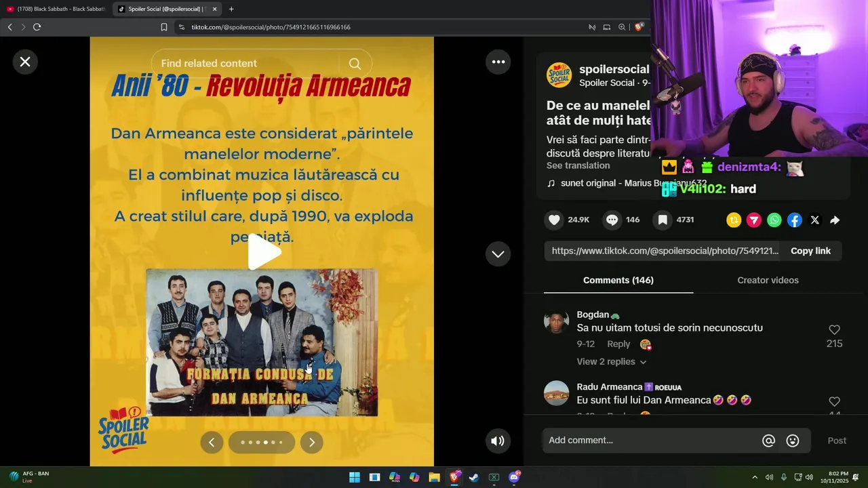The width and height of the screenshot is (868, 488).
Task: Send to friends with red share icon
Action: pyautogui.click(x=754, y=220)
